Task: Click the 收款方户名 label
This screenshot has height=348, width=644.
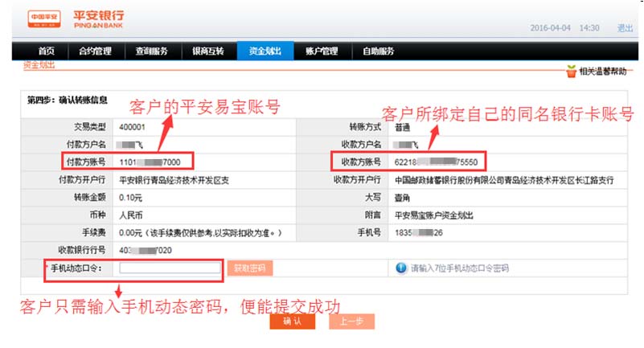Action: [x=362, y=145]
